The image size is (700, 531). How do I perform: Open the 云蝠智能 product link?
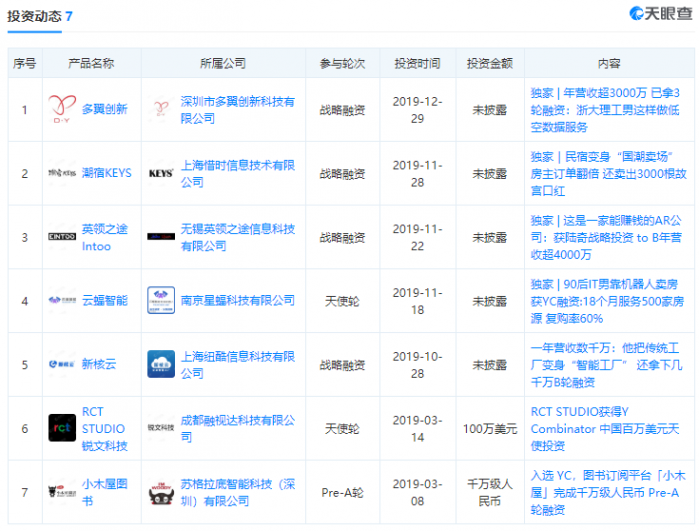[104, 301]
